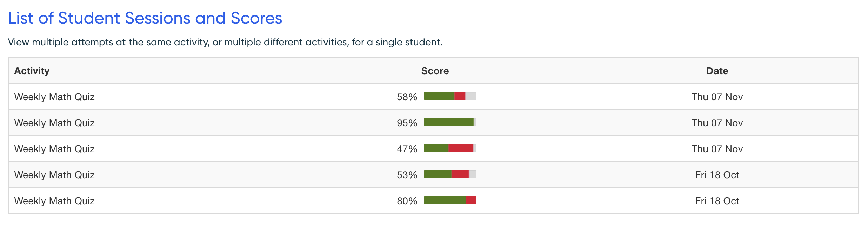Click the progress bar beside 80%
The height and width of the screenshot is (225, 868).
pyautogui.click(x=450, y=200)
